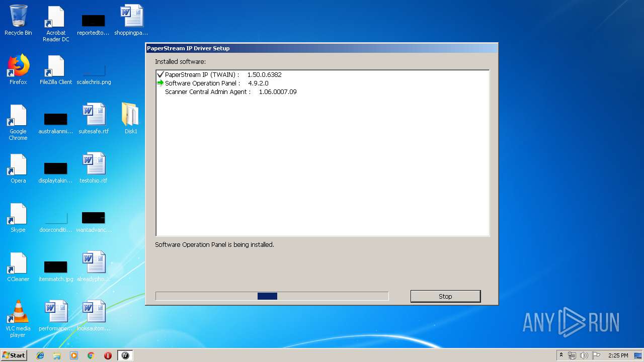644x362 pixels.
Task: Select the looksautom Word document icon
Action: click(94, 316)
